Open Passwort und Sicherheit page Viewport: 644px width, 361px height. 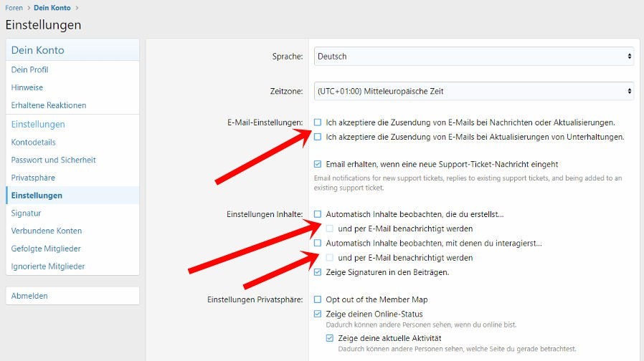pos(72,160)
